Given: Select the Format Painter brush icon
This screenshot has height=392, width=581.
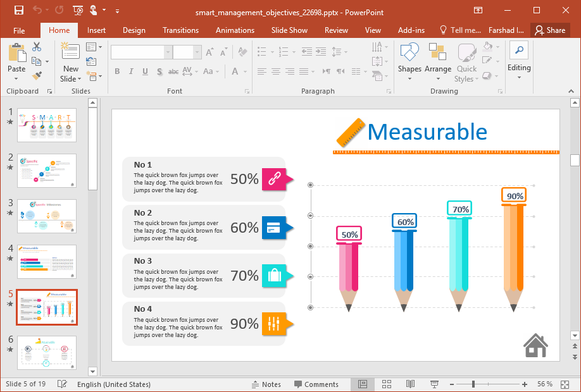Looking at the screenshot, I should (37, 75).
